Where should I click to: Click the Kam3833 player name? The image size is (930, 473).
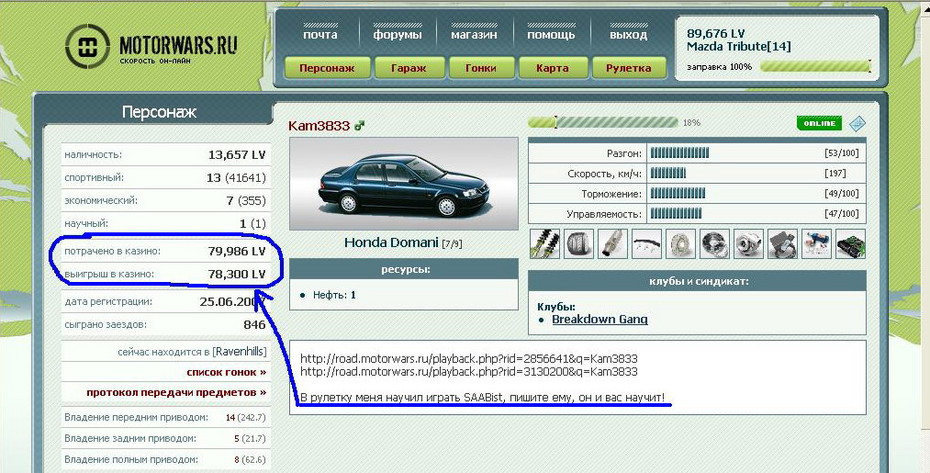pos(319,125)
